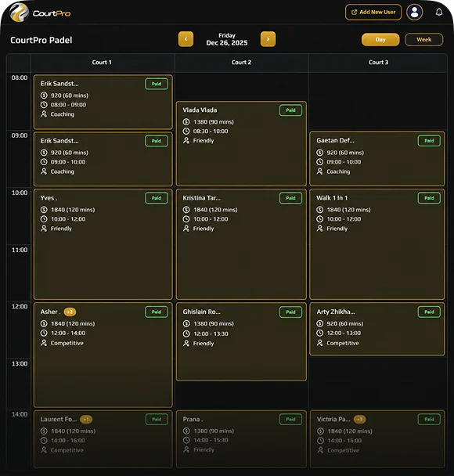Open the Yves 10:00 - 12:00 booking
Viewport: 454px width, 476px height.
point(103,244)
